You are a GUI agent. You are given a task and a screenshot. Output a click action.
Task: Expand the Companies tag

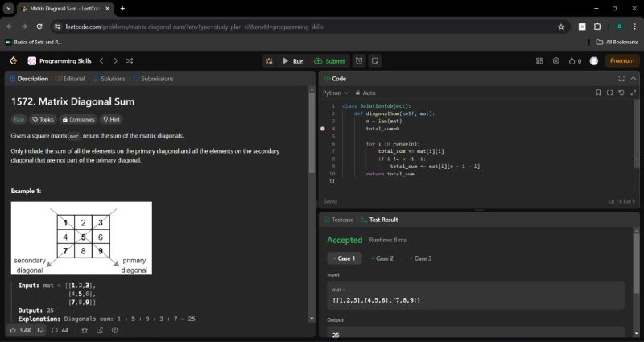78,119
